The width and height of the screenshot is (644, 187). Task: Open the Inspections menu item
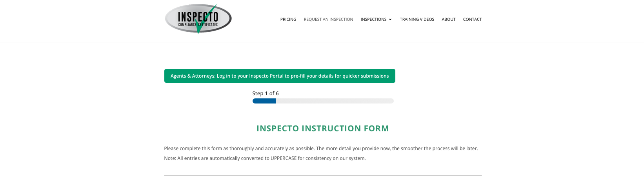tap(373, 19)
